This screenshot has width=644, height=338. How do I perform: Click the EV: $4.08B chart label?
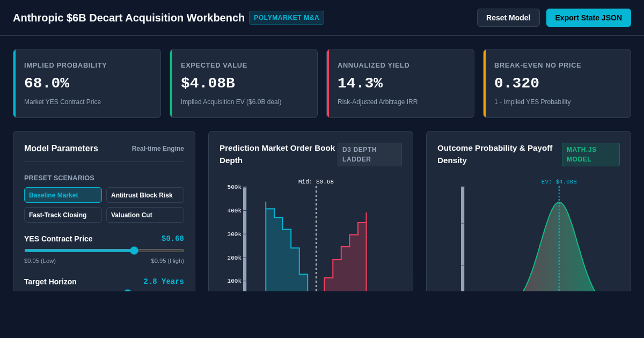click(x=559, y=182)
